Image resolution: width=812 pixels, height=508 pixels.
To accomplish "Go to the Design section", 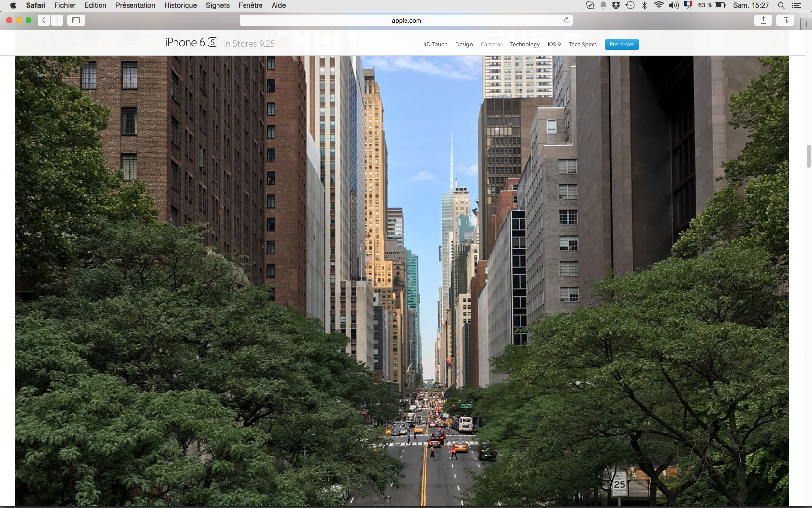I will pos(464,45).
